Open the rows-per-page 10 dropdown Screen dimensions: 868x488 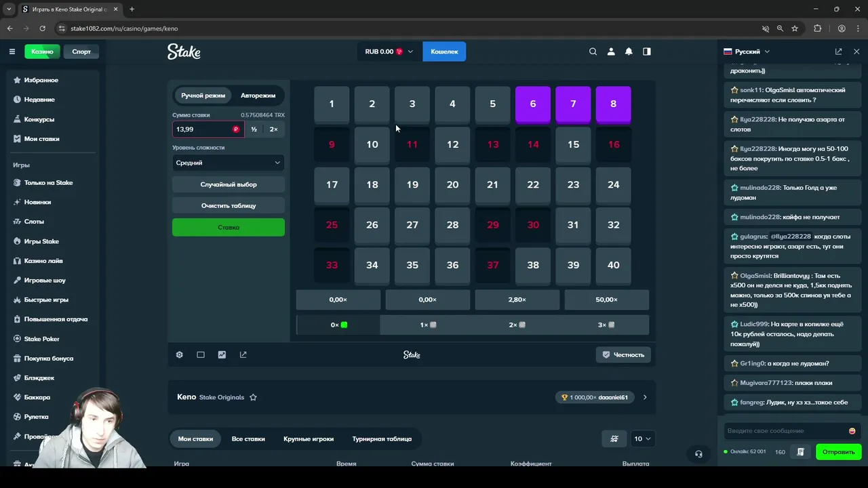(642, 439)
